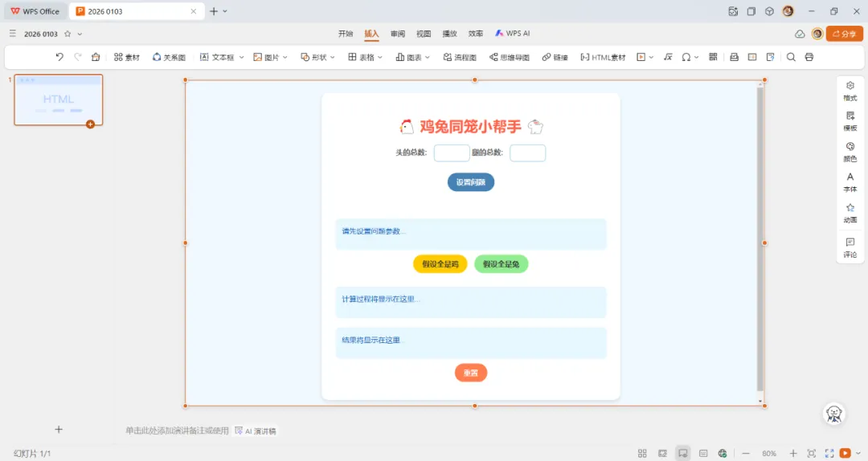Viewport: 868px width, 461px height.
Task: Add new slide with plus below thumbnails
Action: tap(59, 430)
